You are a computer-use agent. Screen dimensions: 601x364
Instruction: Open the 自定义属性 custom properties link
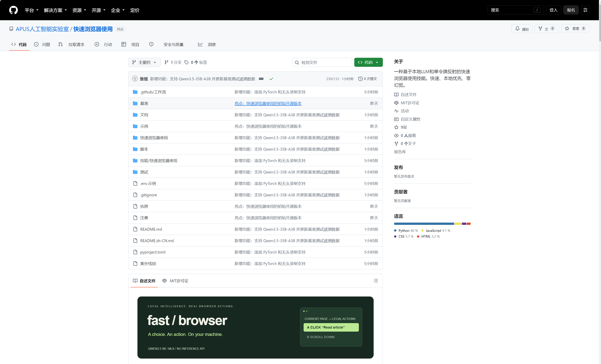click(407, 119)
